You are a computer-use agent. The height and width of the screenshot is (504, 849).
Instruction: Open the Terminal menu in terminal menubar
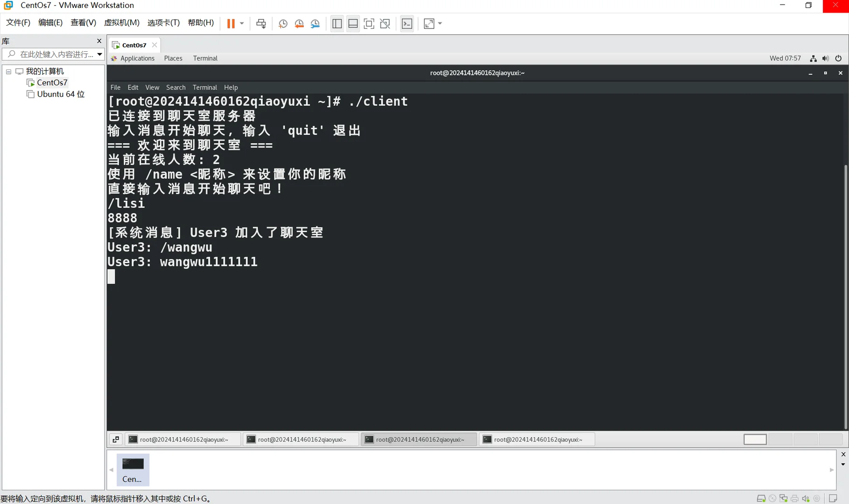205,87
